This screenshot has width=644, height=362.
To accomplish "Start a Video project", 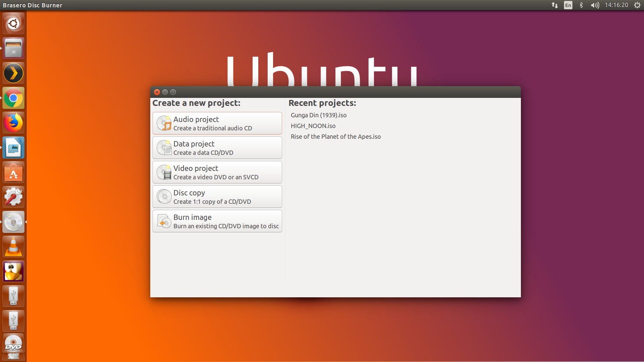I will (x=217, y=172).
